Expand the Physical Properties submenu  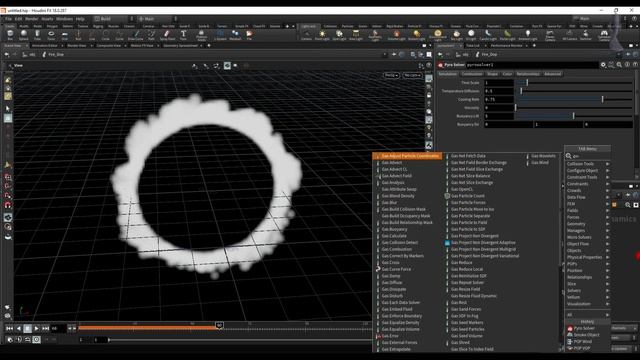[x=587, y=257]
